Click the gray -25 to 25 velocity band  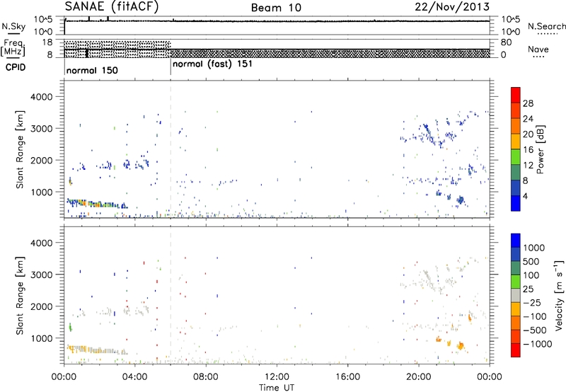[x=516, y=296]
